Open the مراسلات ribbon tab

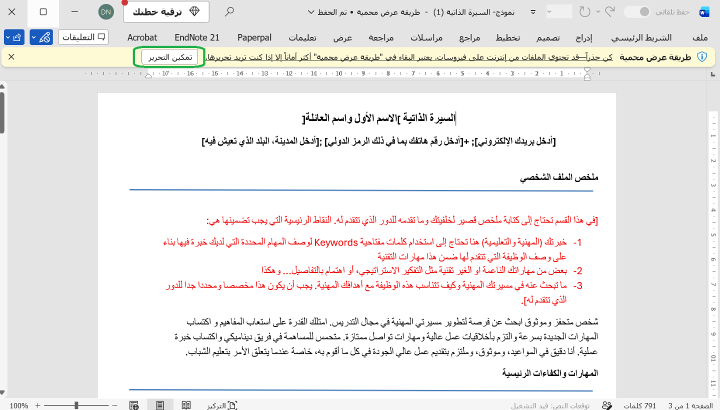click(426, 38)
